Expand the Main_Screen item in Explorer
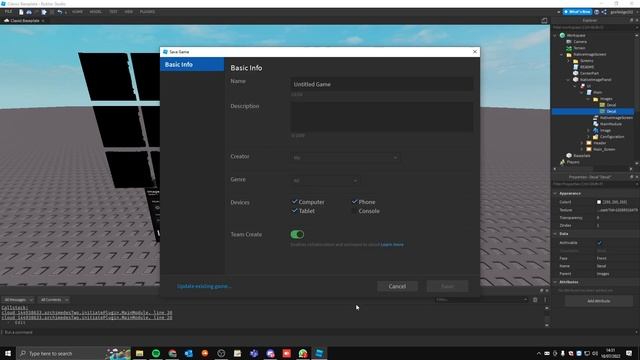 click(582, 149)
